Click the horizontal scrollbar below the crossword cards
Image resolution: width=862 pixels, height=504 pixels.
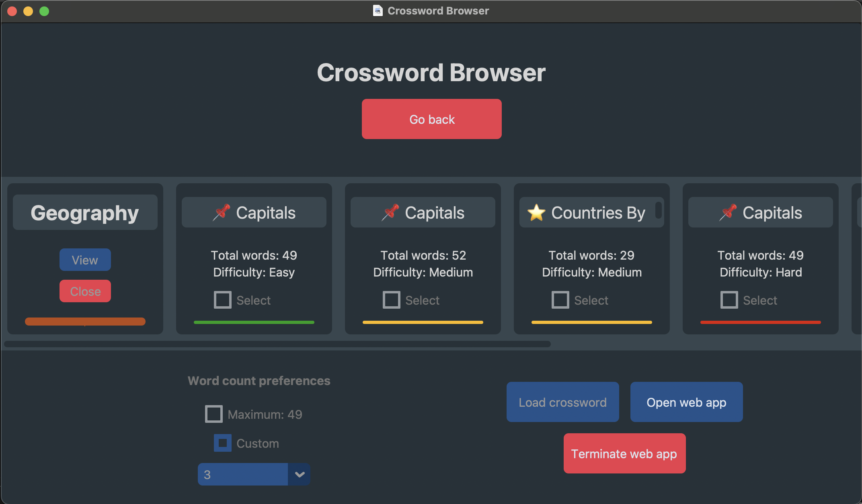click(277, 343)
